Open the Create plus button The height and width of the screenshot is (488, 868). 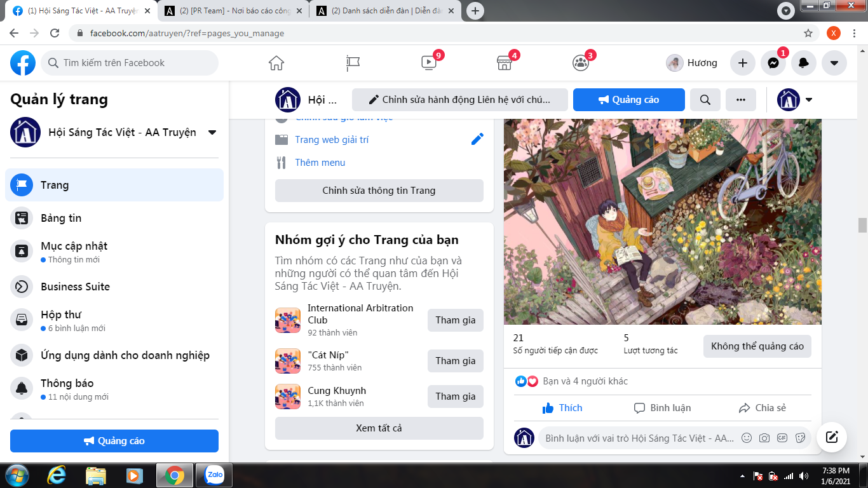(x=742, y=63)
